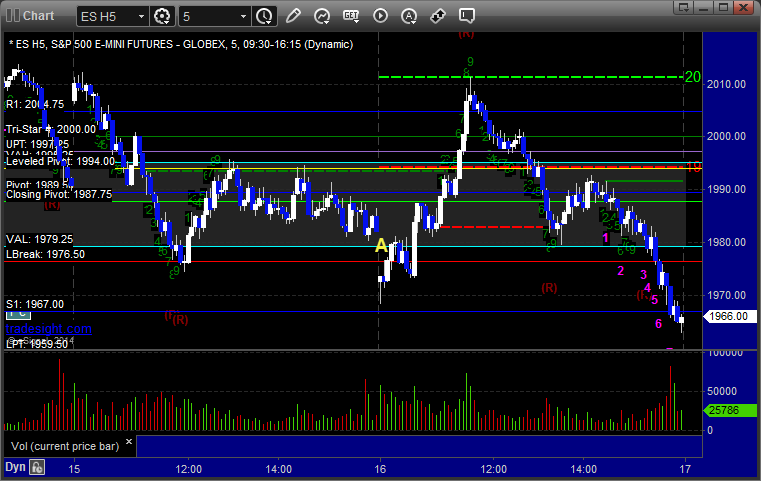Screen dimensions: 761x481
Task: Click the 1966.00 current price tag
Action: click(x=729, y=316)
